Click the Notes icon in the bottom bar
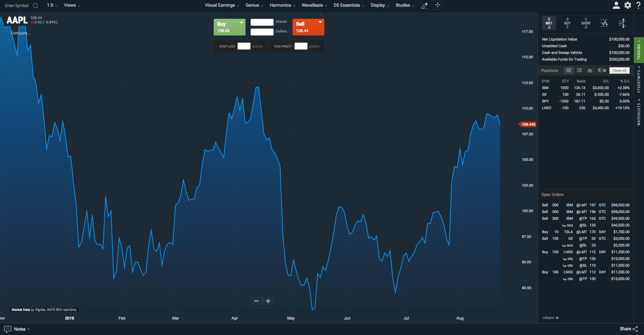Screen dimensions: 644x335 [x=7, y=329]
